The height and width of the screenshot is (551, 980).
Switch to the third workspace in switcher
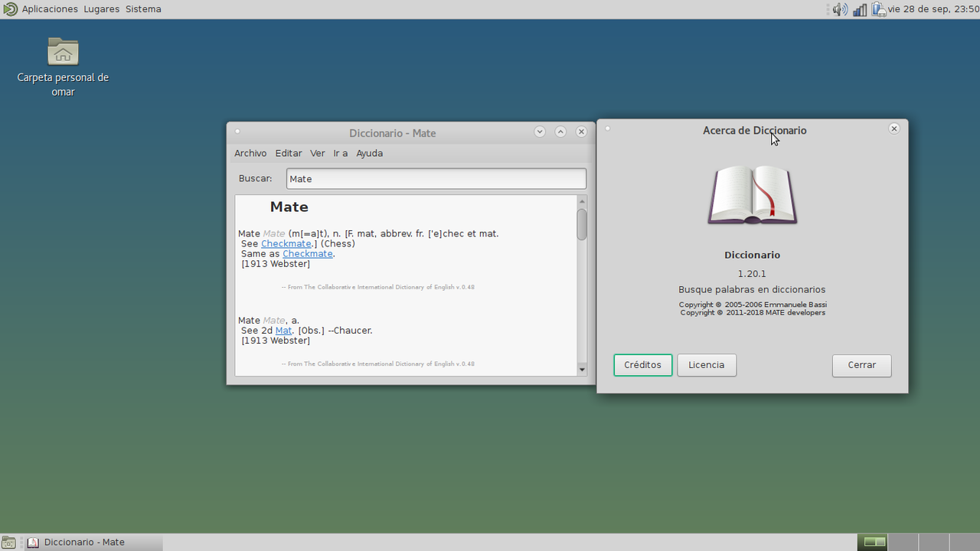coord(933,542)
